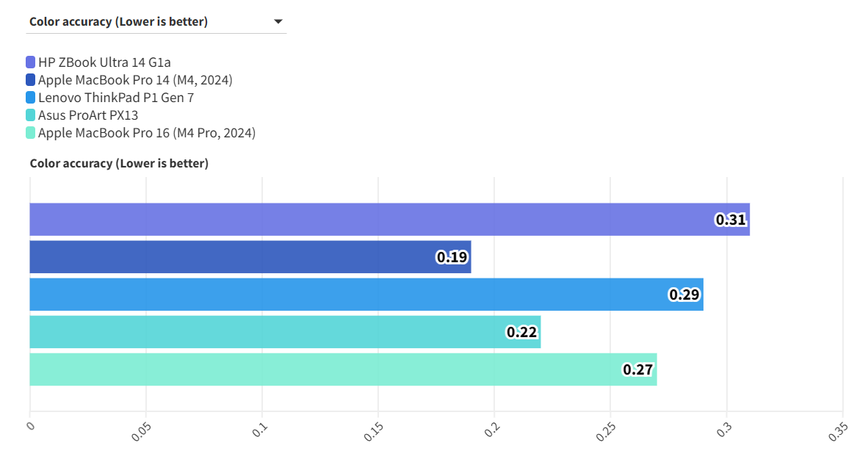Image resolution: width=868 pixels, height=451 pixels.
Task: Click the HP ZBook bar showing 0.31
Action: coord(367,220)
